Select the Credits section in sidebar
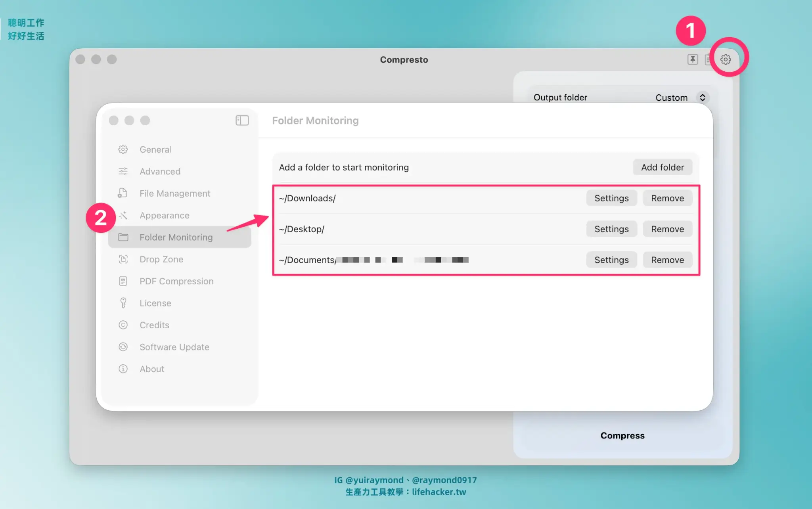 154,325
